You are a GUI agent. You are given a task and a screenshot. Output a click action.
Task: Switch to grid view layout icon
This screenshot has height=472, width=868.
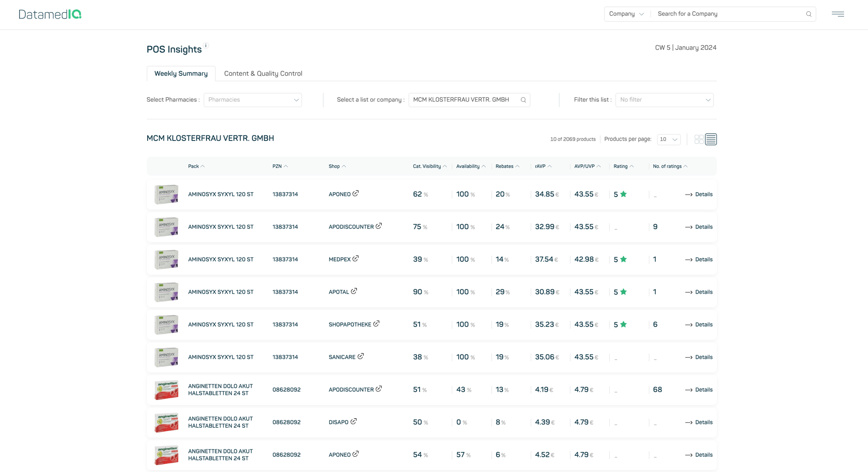699,139
